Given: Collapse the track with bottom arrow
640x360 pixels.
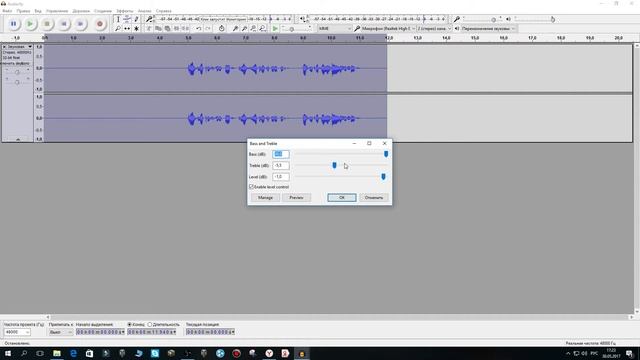Looking at the screenshot, I should [x=18, y=140].
